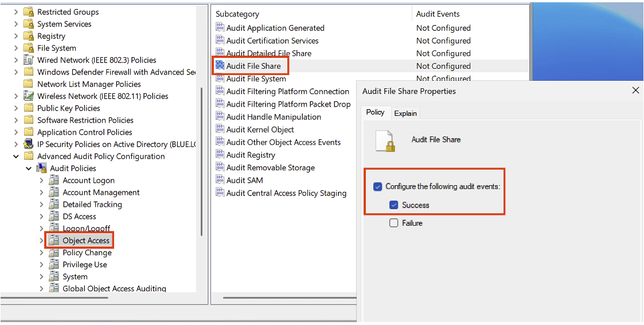Click the IP Security Policies icon
644x325 pixels.
click(29, 144)
